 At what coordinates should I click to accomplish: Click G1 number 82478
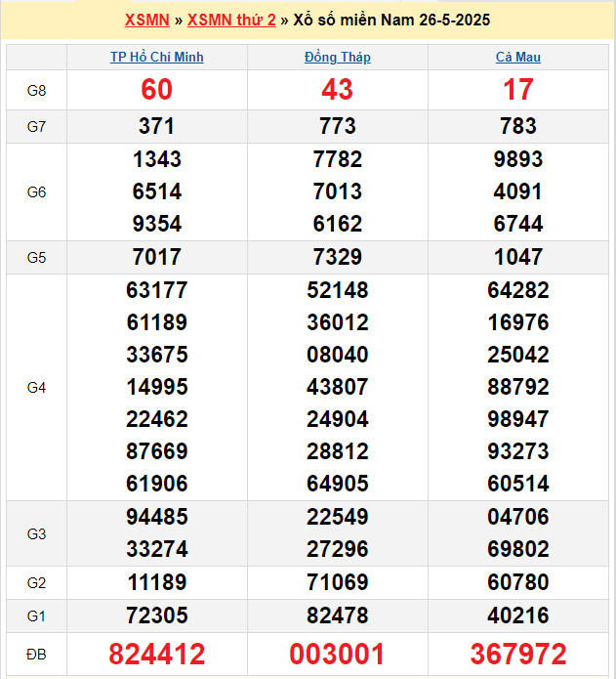[338, 615]
